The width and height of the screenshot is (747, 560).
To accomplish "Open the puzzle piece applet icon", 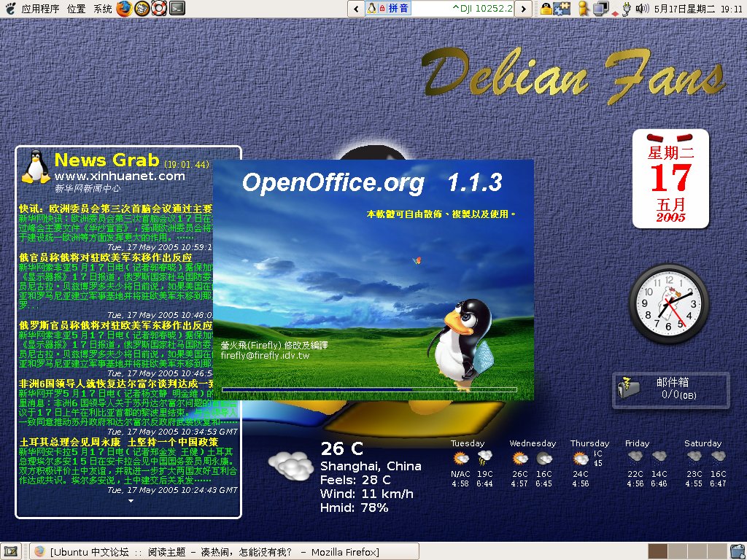I will pyautogui.click(x=562, y=8).
